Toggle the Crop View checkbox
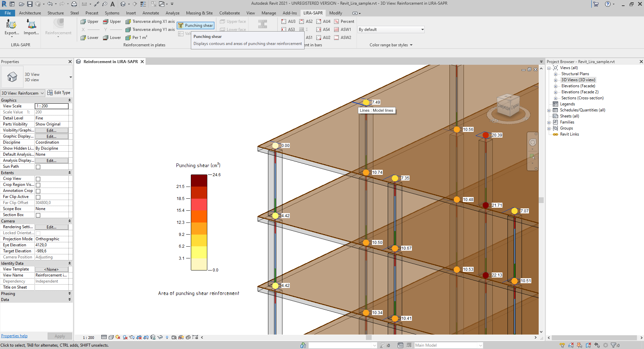 click(x=38, y=179)
